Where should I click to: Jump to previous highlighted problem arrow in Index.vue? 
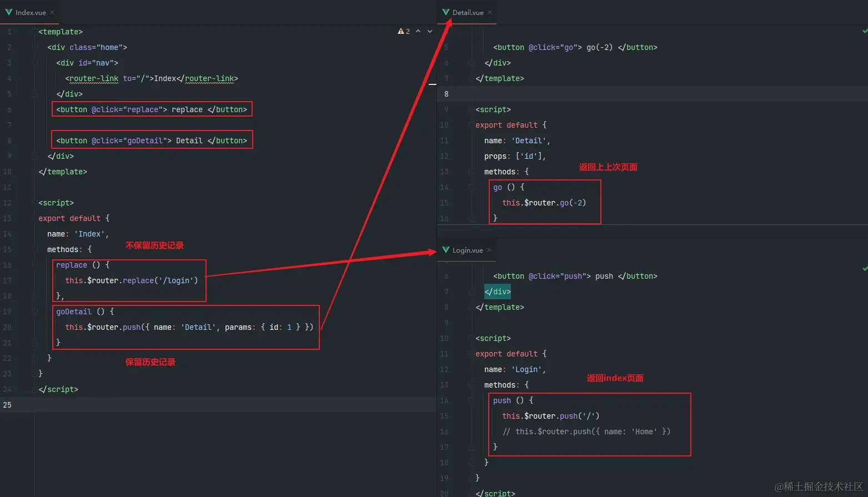click(x=418, y=32)
